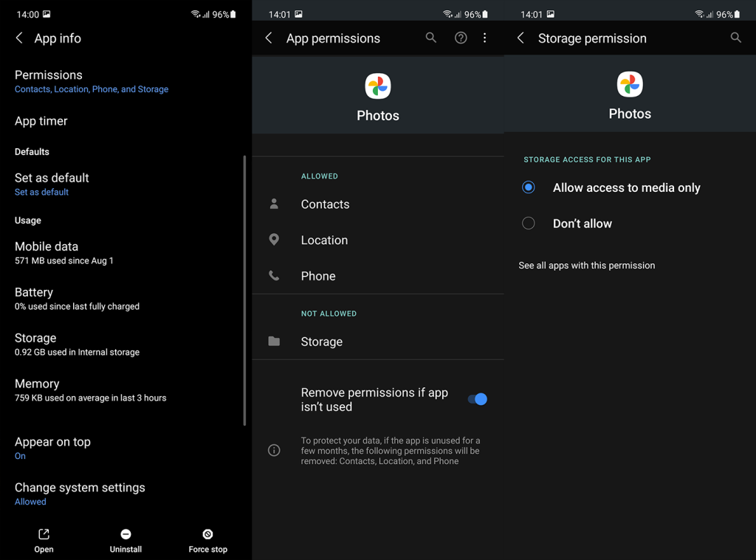The height and width of the screenshot is (560, 756).
Task: Tap the Contacts person icon
Action: [274, 204]
